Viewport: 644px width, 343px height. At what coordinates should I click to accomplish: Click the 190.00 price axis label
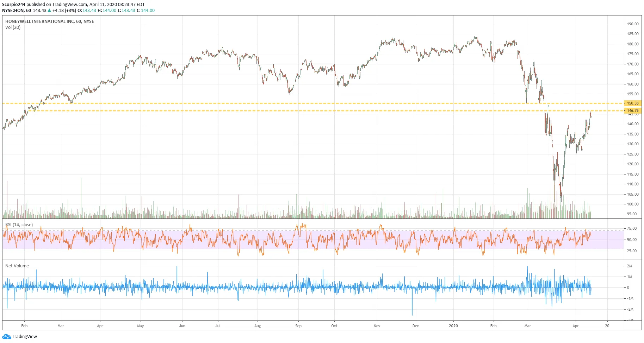point(633,24)
